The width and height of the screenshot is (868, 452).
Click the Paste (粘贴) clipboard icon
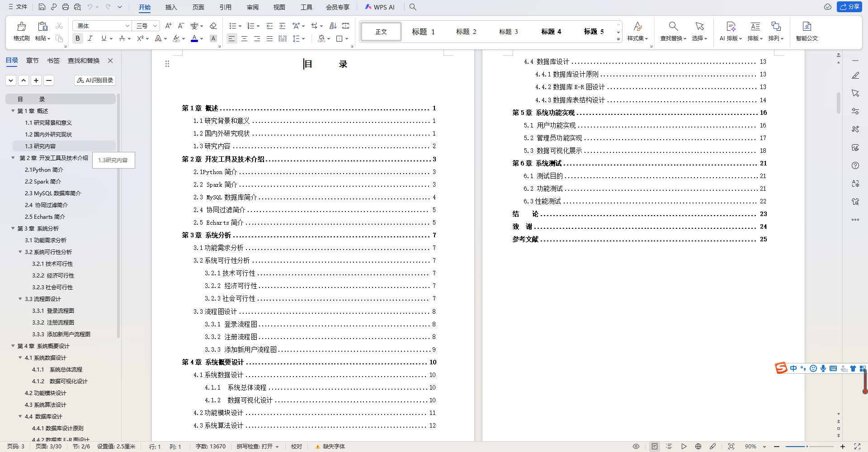(x=42, y=27)
